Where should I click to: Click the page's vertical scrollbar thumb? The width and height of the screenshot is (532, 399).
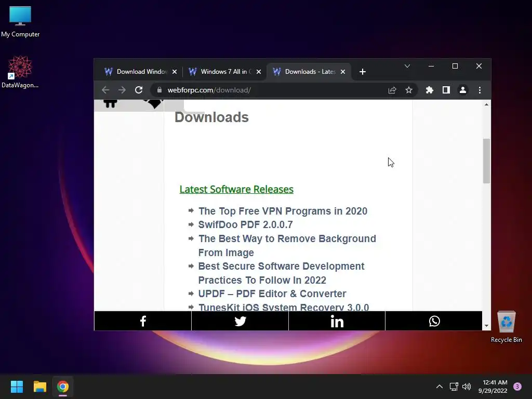pyautogui.click(x=486, y=161)
